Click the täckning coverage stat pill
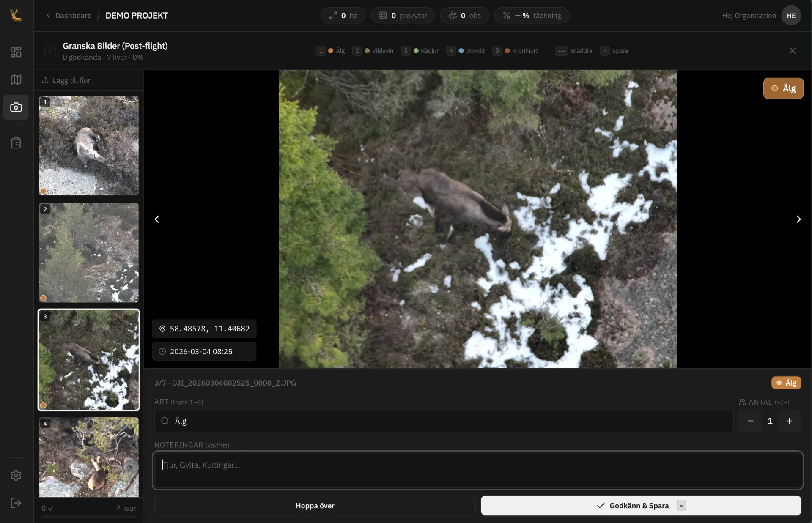812x523 pixels. (532, 16)
